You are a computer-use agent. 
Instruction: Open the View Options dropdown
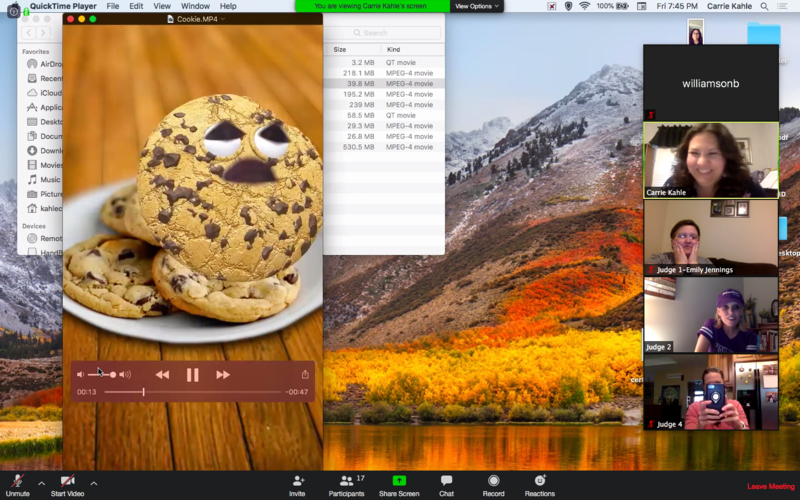coord(477,6)
